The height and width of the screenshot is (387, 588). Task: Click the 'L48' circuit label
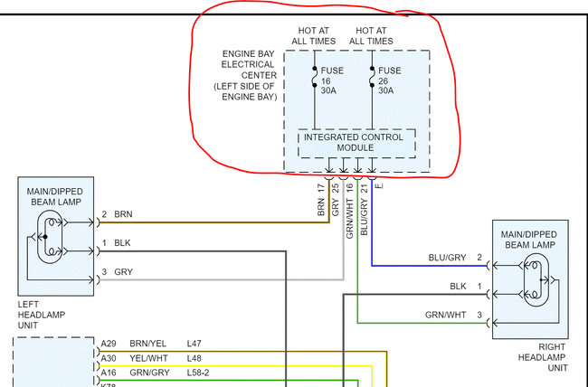click(x=194, y=358)
